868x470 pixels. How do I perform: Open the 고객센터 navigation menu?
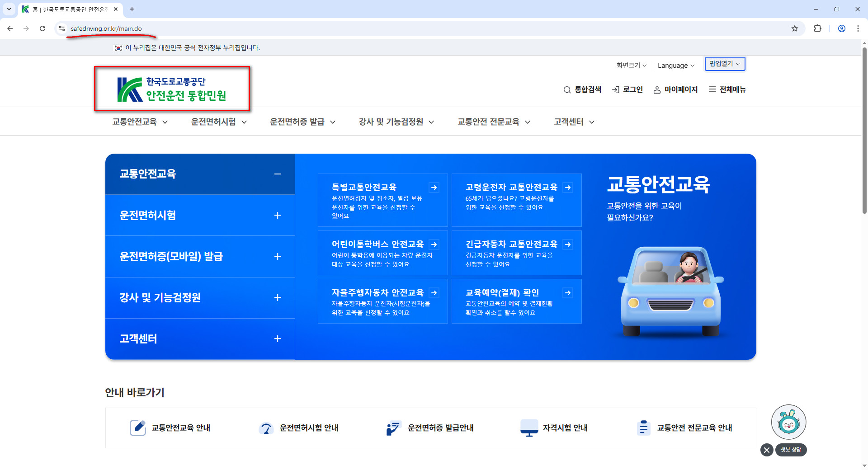click(x=574, y=122)
